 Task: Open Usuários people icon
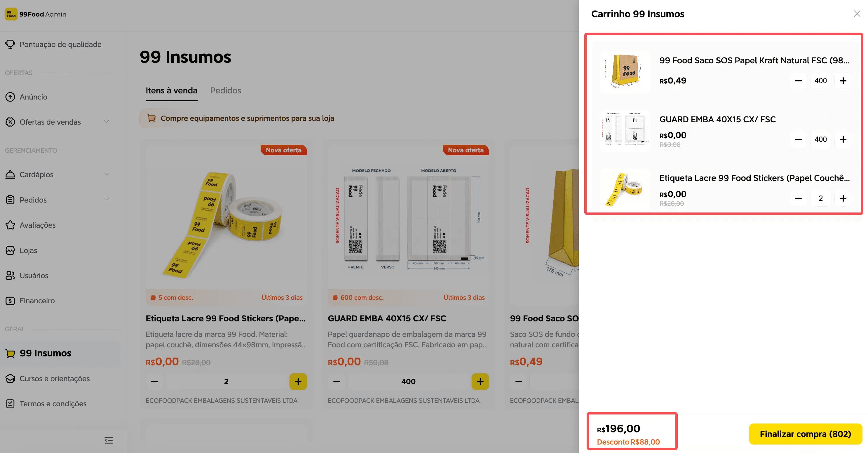pos(10,275)
